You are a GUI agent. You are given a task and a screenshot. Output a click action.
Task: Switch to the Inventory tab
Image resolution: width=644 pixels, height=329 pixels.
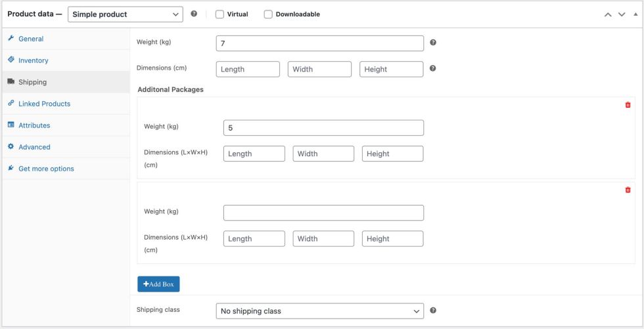33,60
